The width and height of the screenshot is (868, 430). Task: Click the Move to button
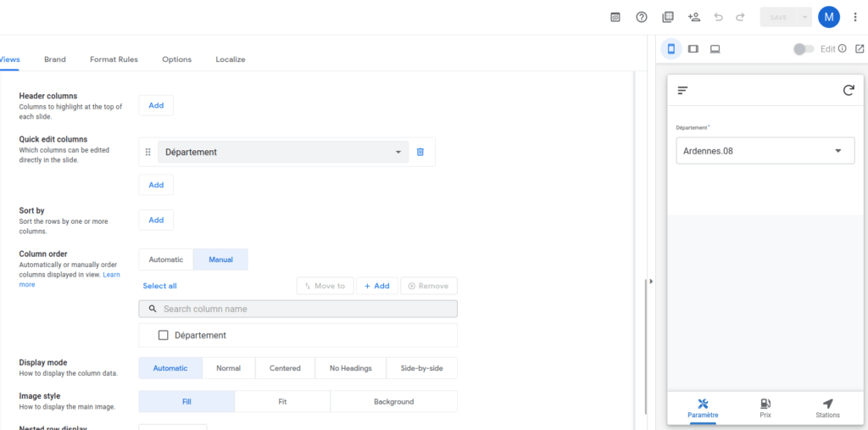[325, 286]
